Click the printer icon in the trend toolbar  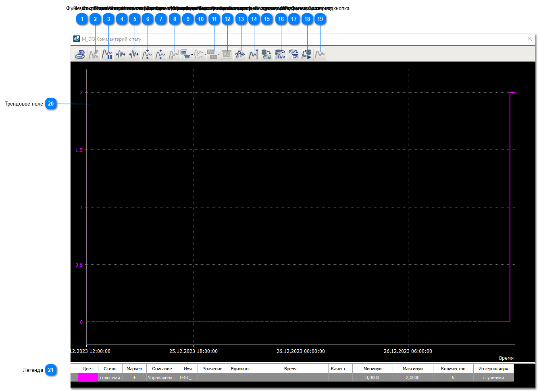click(x=80, y=54)
